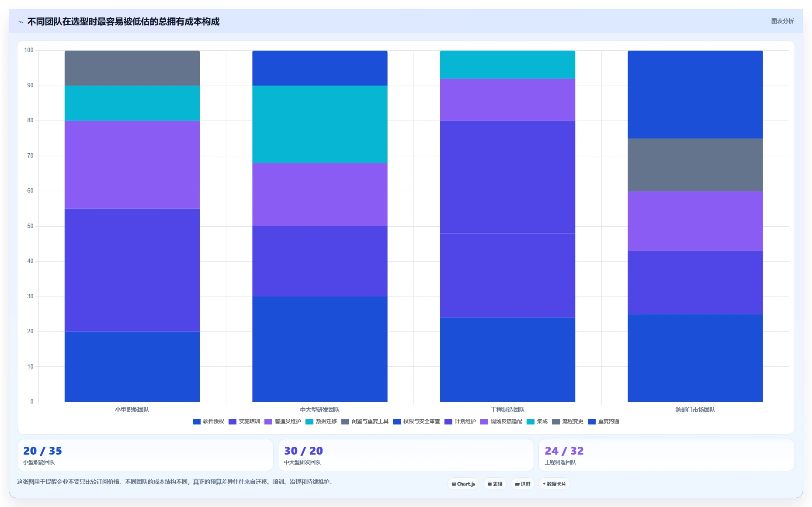Click the y-axis value 50
Screen dimensions: 812x507
point(30,226)
